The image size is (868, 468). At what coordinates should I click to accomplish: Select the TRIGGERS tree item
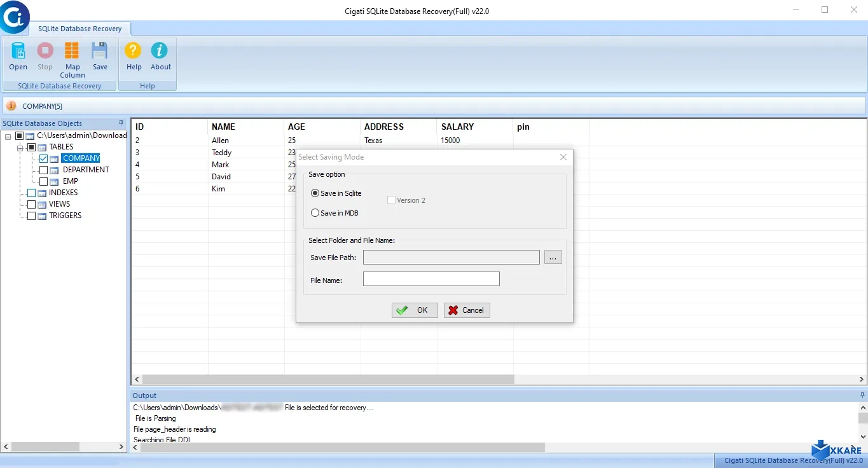[65, 216]
